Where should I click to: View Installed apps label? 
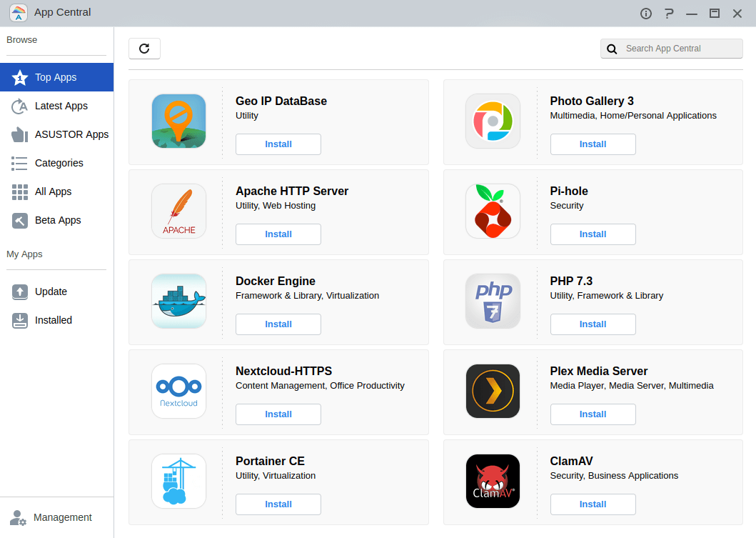click(54, 320)
